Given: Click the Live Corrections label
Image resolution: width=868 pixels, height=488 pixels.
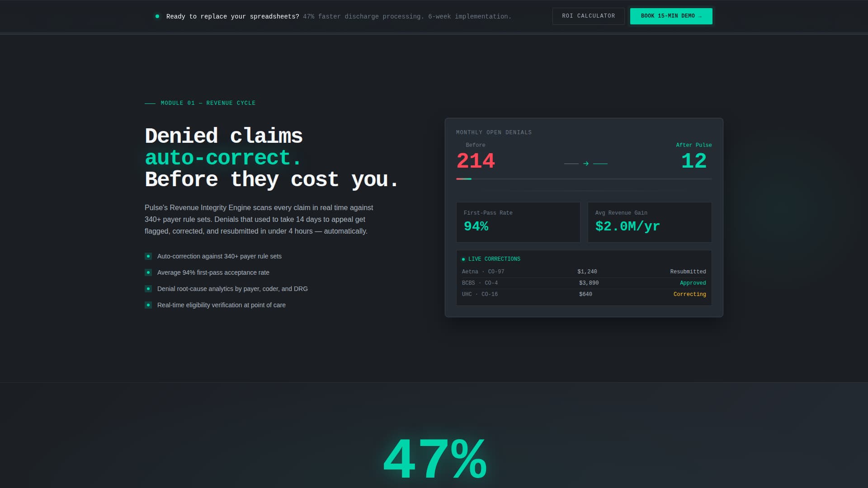Looking at the screenshot, I should (x=494, y=259).
